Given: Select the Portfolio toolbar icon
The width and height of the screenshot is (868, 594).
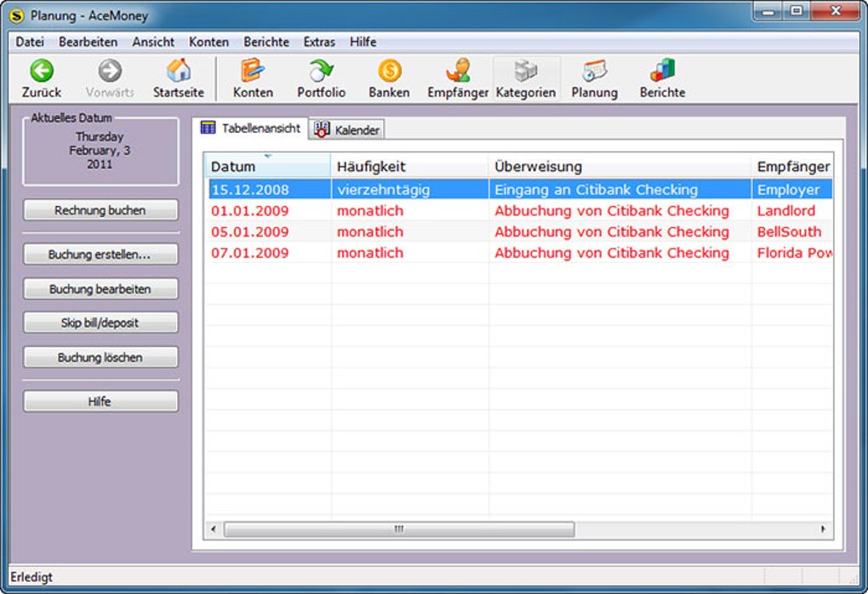Looking at the screenshot, I should pyautogui.click(x=321, y=77).
